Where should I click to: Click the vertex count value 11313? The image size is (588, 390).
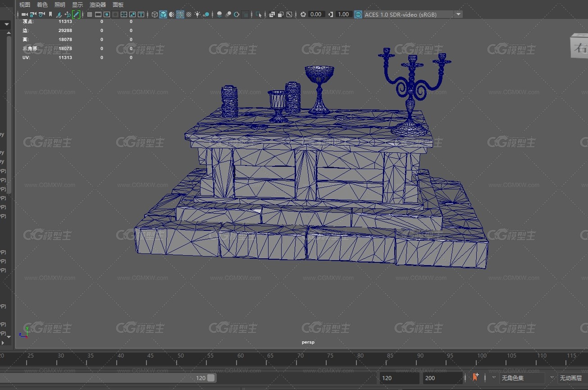(x=65, y=21)
